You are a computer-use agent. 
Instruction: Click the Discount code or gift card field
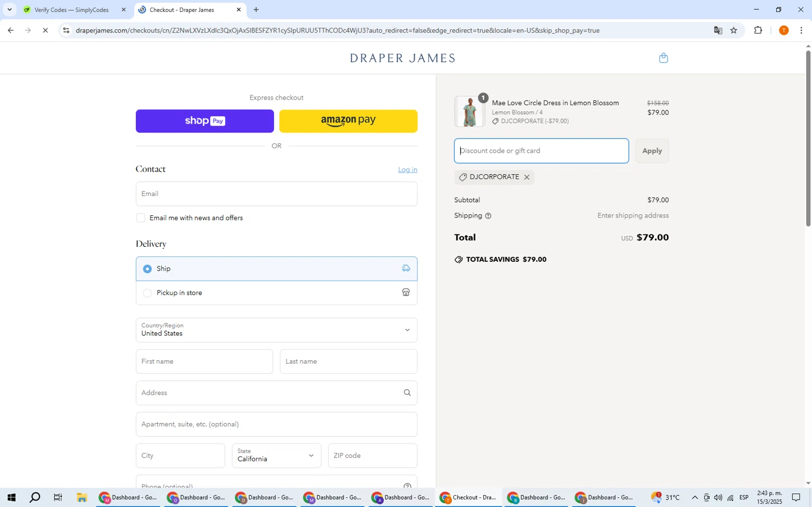541,151
